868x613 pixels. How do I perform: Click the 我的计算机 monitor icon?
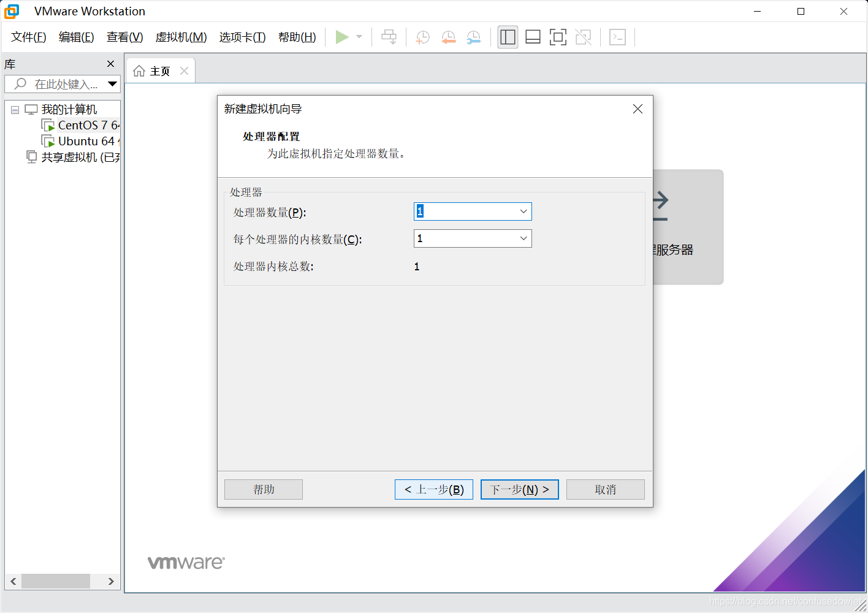pos(31,110)
